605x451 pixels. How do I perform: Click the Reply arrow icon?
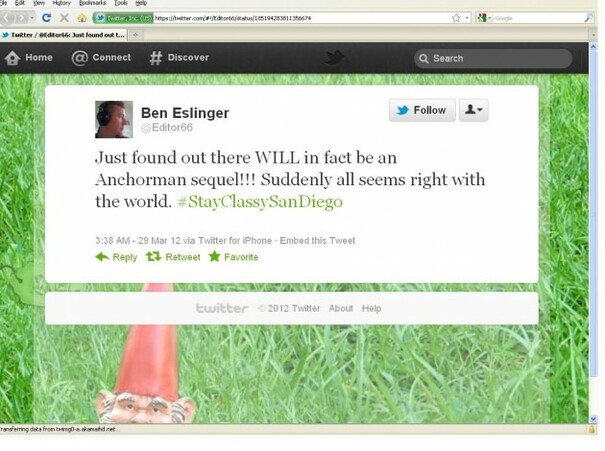pyautogui.click(x=102, y=257)
